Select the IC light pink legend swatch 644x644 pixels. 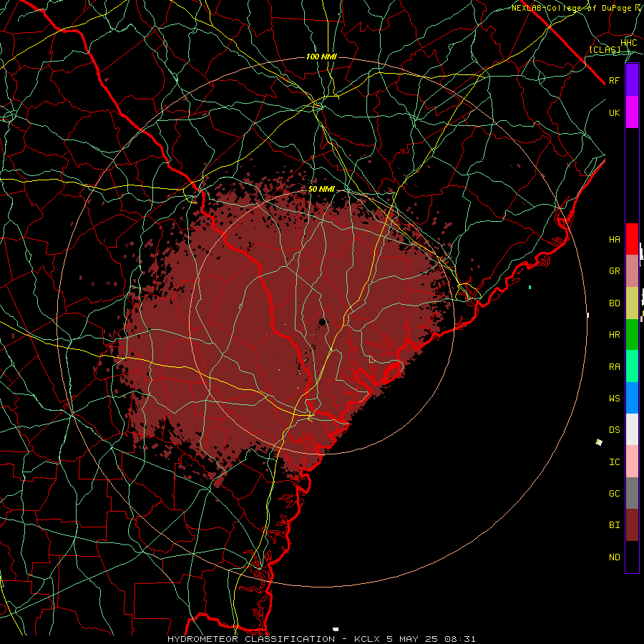pyautogui.click(x=632, y=462)
